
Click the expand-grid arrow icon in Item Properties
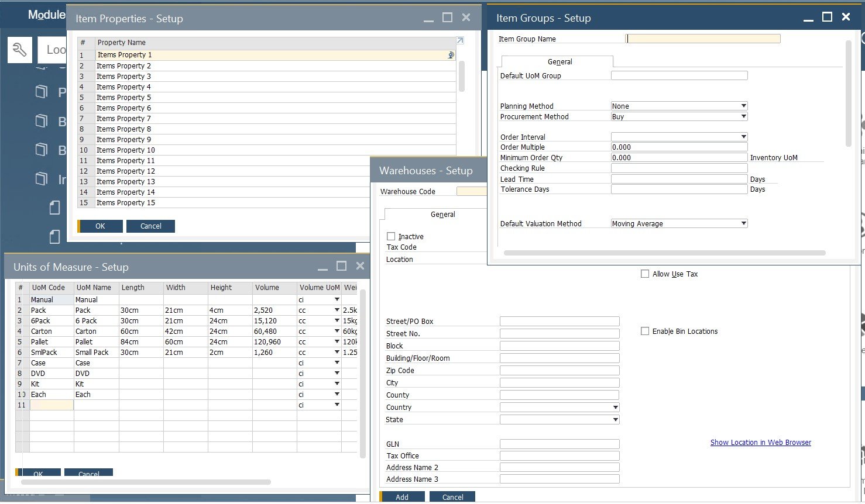[459, 40]
